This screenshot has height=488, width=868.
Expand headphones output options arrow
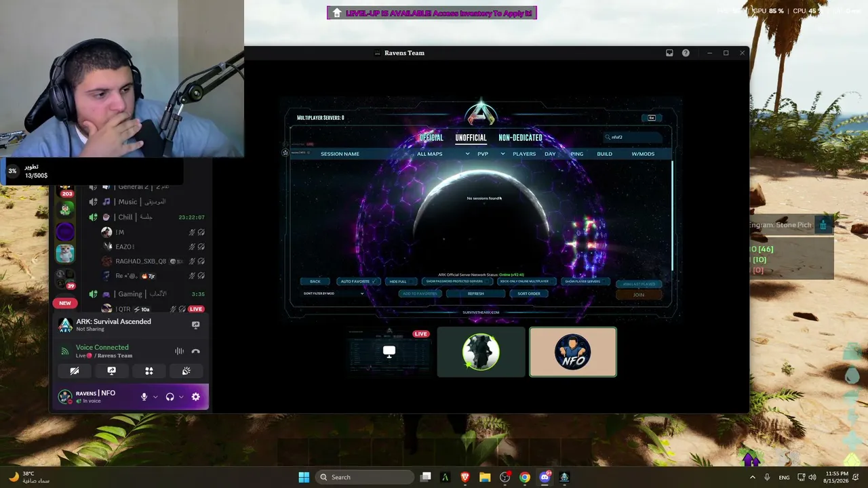(181, 397)
